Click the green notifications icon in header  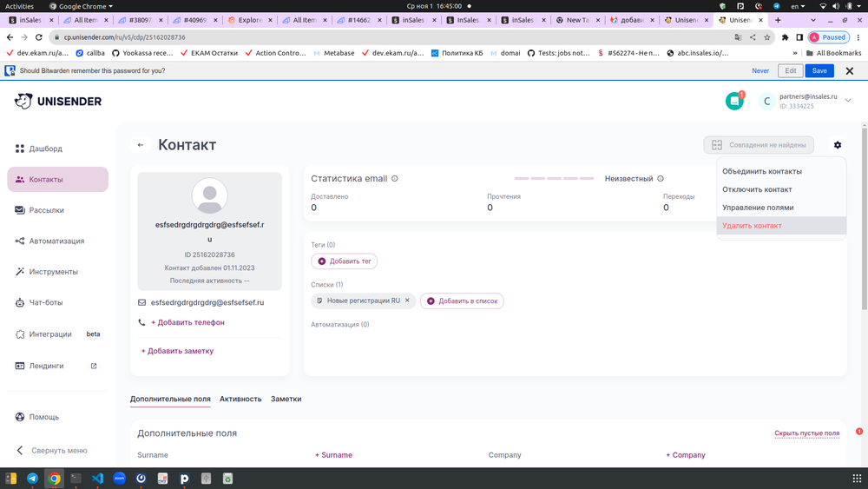(x=734, y=102)
